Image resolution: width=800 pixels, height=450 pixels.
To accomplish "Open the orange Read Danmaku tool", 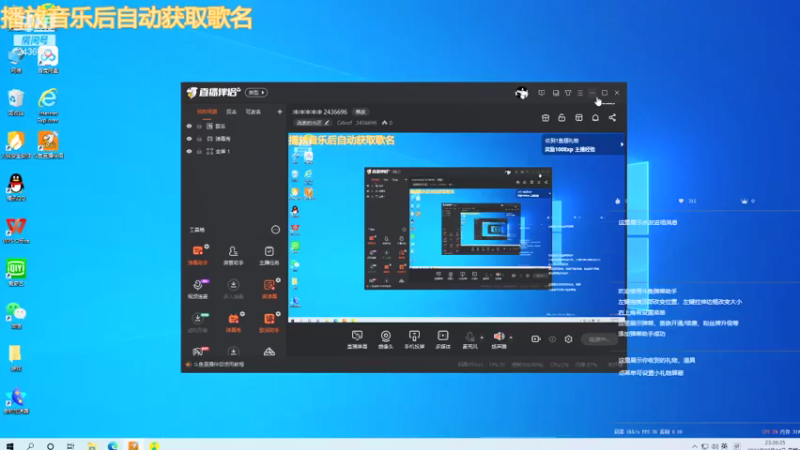I will 269,288.
